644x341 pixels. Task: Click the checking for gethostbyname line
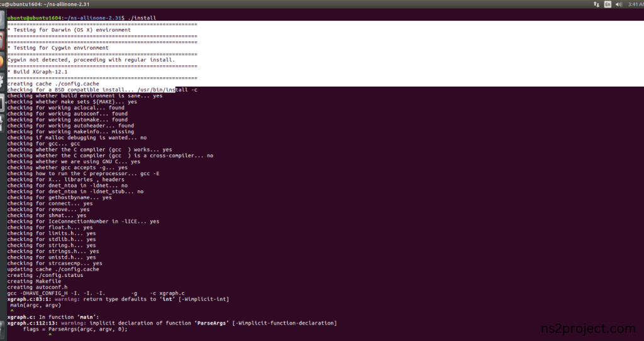60,198
